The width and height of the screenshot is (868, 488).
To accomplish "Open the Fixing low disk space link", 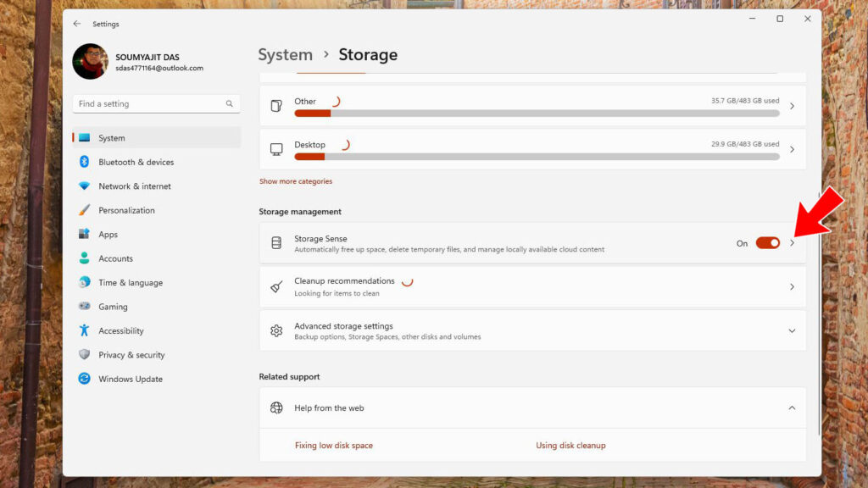I will coord(334,446).
